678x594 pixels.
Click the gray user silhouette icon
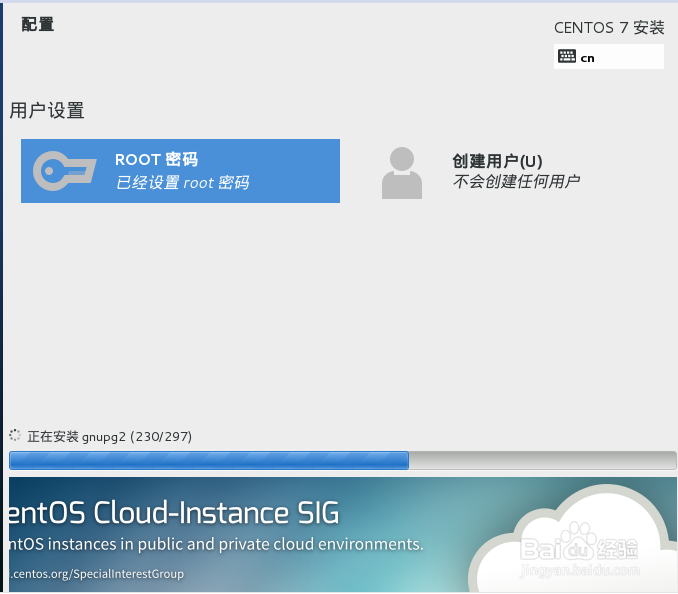402,173
